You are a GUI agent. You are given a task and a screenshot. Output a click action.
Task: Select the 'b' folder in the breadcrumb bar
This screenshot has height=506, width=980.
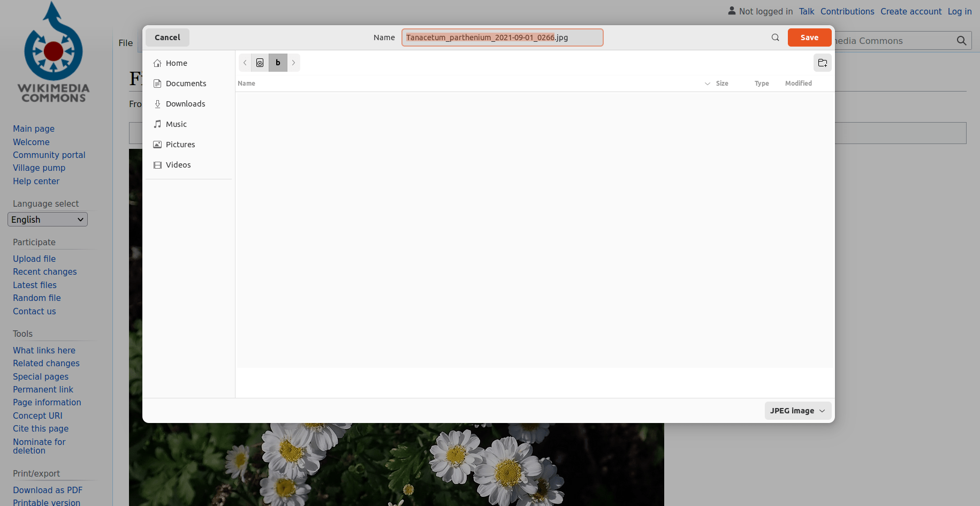click(x=278, y=63)
